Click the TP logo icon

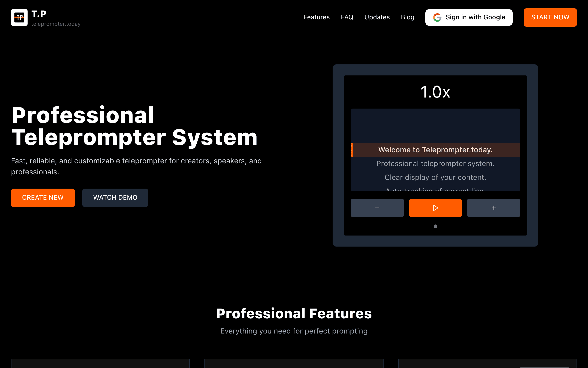[x=19, y=17]
